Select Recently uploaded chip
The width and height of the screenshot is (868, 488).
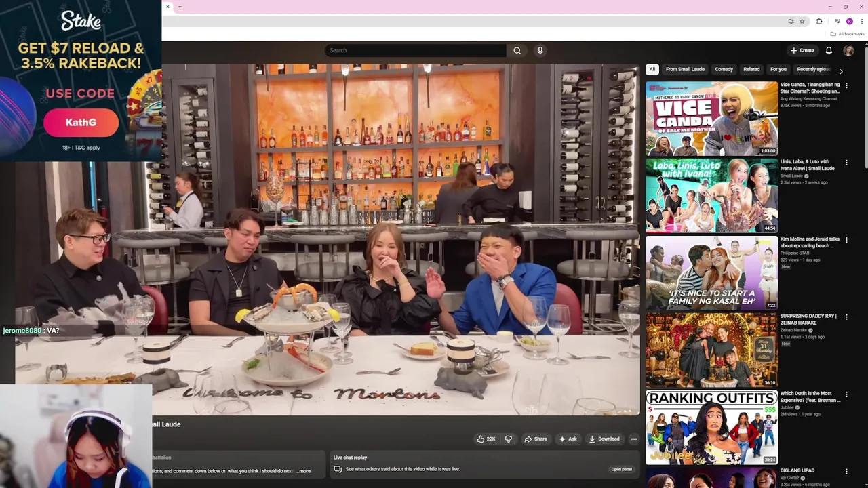coord(812,69)
